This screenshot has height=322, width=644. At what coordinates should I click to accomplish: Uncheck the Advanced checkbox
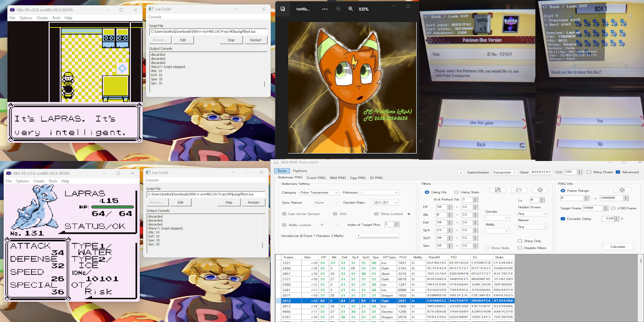(618, 172)
